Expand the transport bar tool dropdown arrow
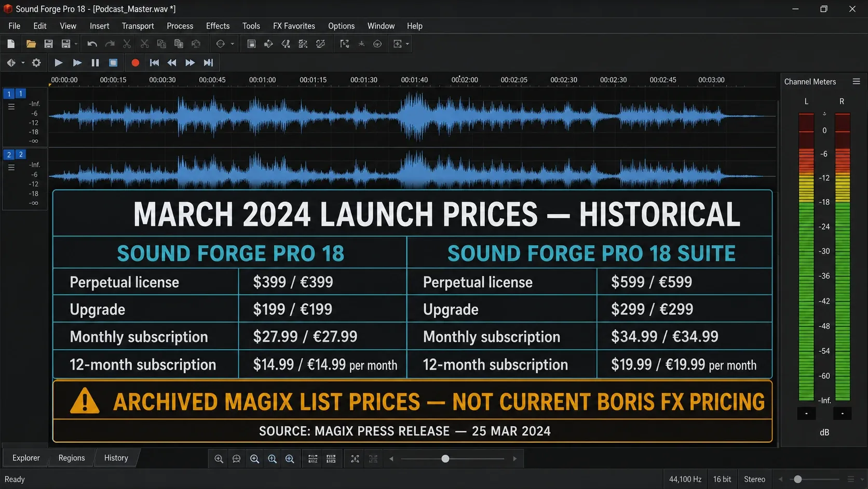The image size is (868, 489). coord(23,63)
